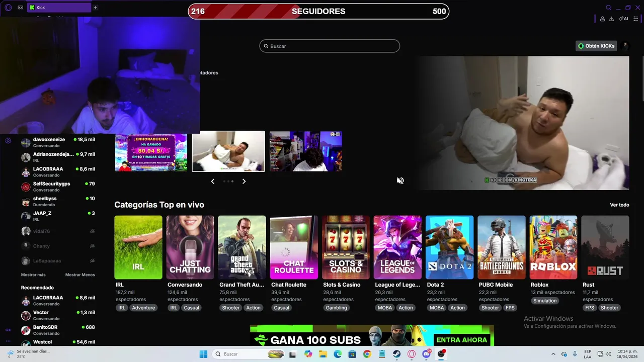Select the purple room carousel thumbnail

[305, 151]
